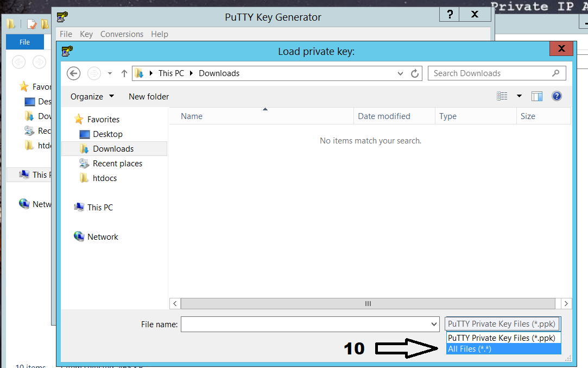
Task: Click the Organize button
Action: pyautogui.click(x=92, y=96)
